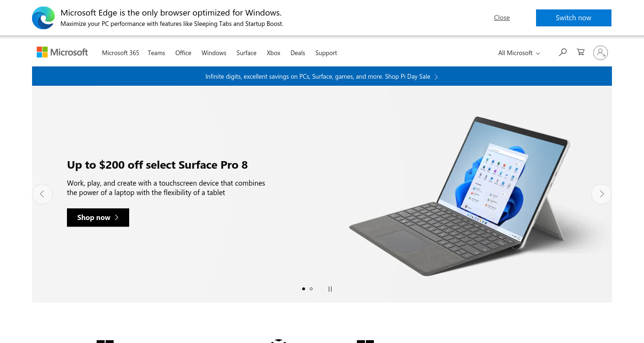Image resolution: width=644 pixels, height=343 pixels.
Task: Click the Surface Pro 8 product image
Action: tap(460, 196)
